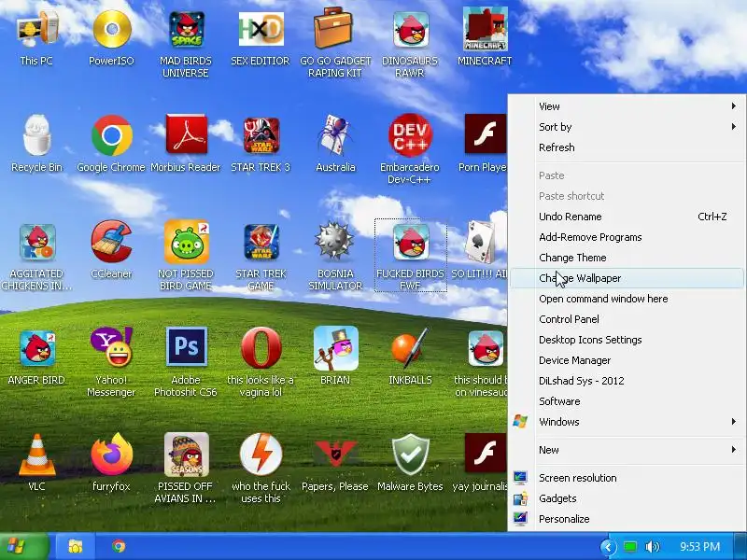The width and height of the screenshot is (747, 560).
Task: Expand the Windows submenu
Action: [x=627, y=422]
